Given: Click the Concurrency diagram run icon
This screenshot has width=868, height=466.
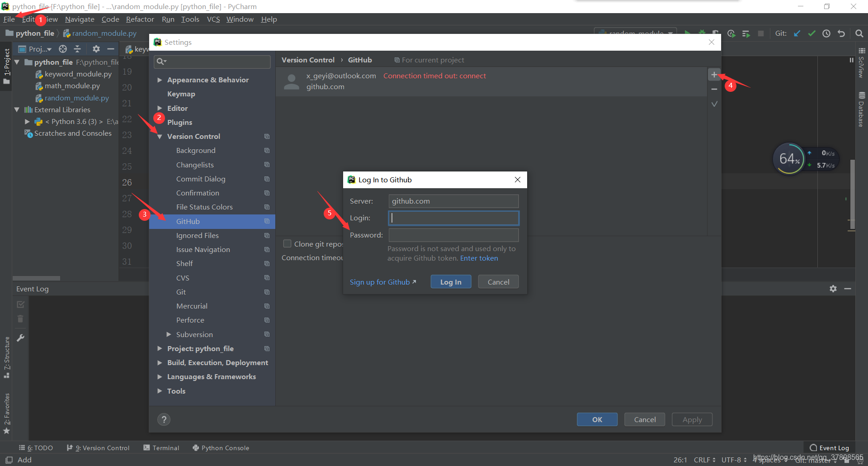Looking at the screenshot, I should pos(746,33).
